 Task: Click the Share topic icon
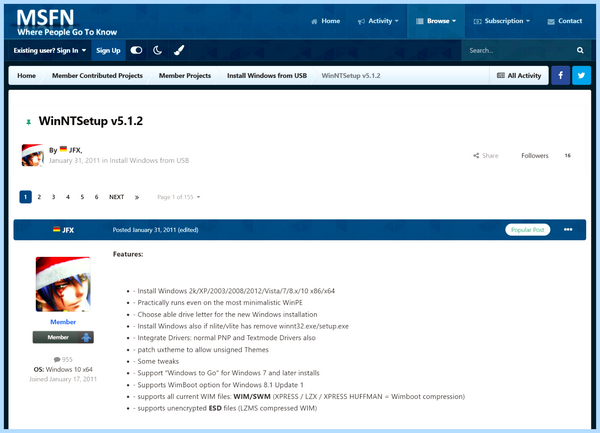(x=476, y=156)
